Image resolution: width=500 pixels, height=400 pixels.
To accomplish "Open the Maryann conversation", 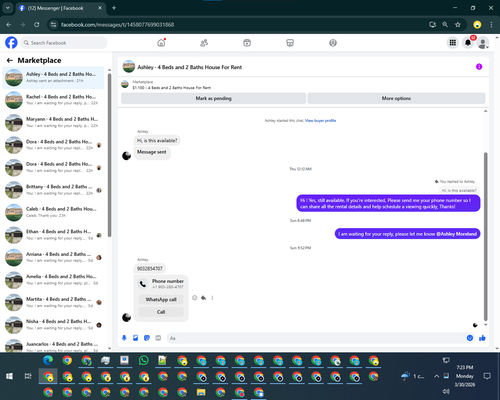I will click(x=53, y=122).
